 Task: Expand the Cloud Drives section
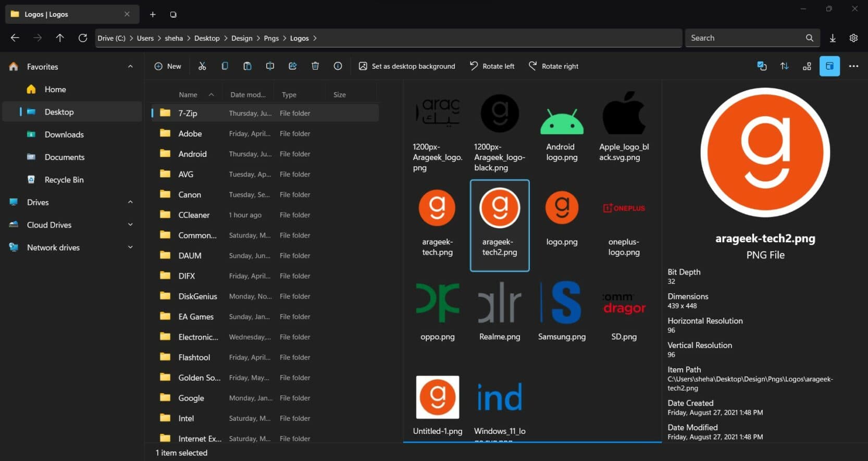[x=130, y=225]
